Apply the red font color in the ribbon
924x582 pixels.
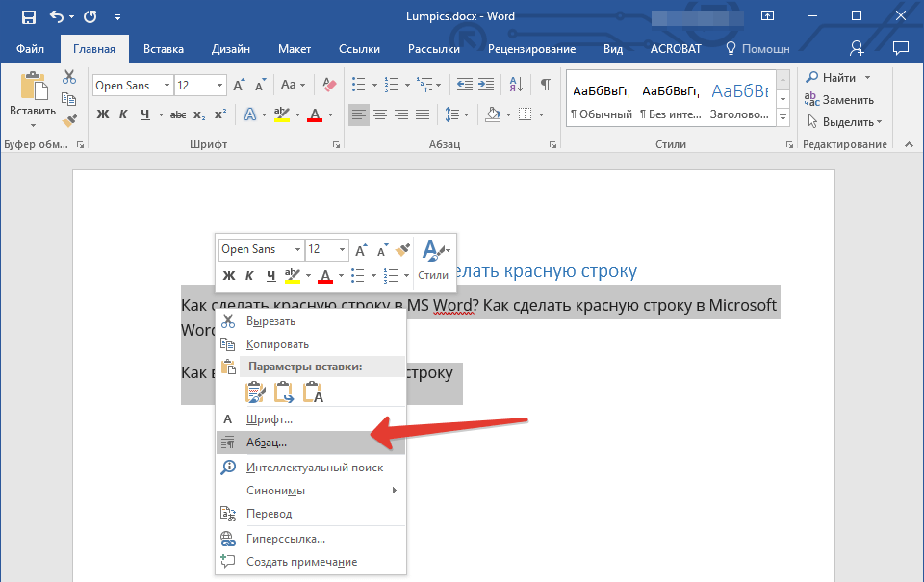[315, 114]
